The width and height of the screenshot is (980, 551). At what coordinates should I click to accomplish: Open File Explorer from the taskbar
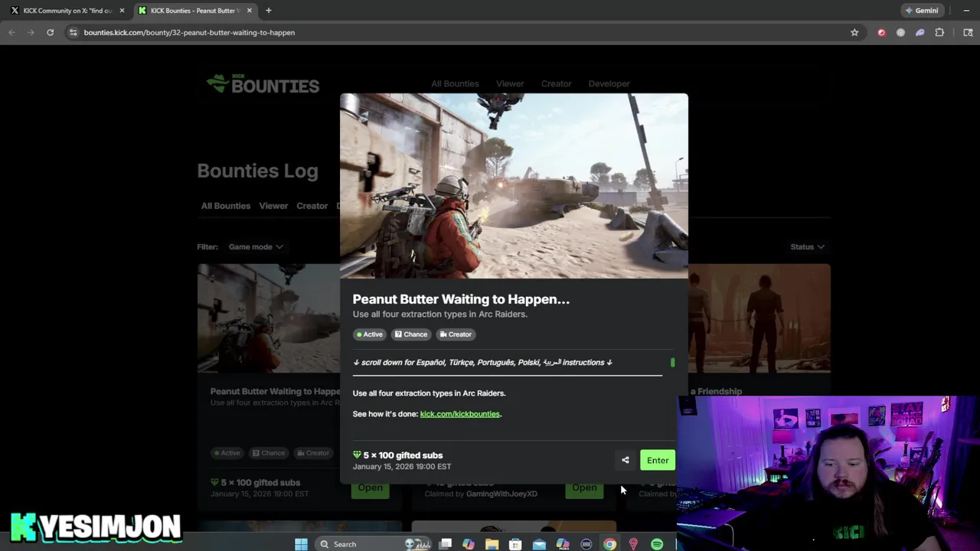(492, 544)
